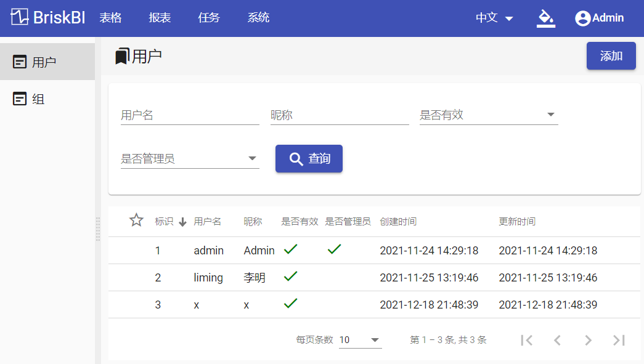Go to the next page chevron
The width and height of the screenshot is (644, 364).
coord(588,340)
